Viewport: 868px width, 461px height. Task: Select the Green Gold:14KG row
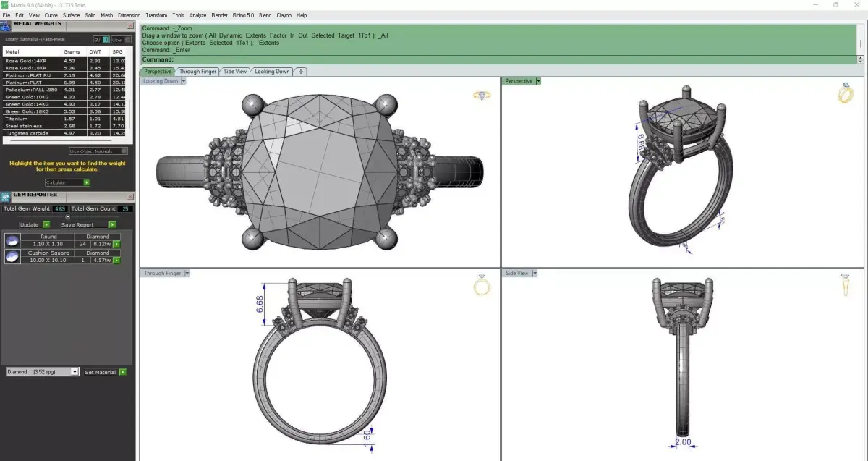pos(64,104)
